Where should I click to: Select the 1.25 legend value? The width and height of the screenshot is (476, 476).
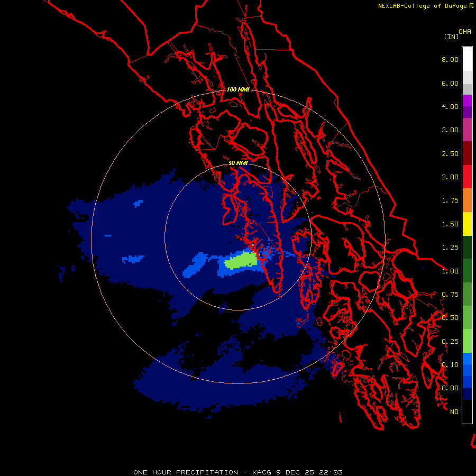450,247
